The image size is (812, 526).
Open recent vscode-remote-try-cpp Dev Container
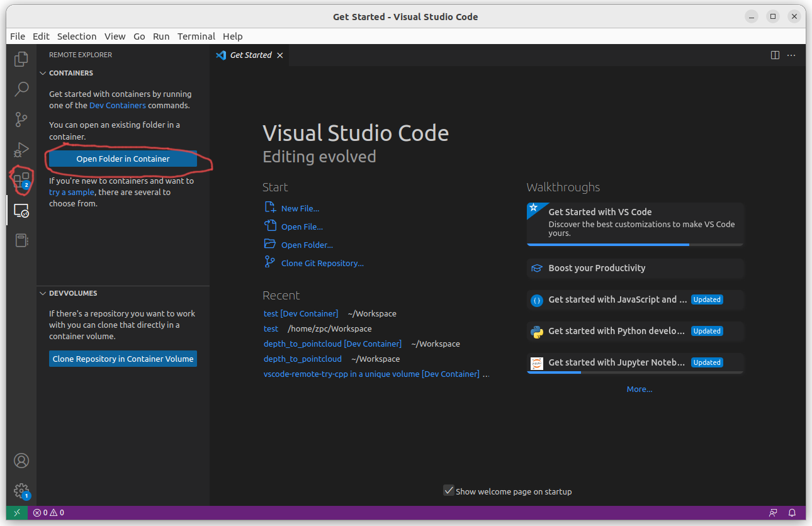click(371, 374)
